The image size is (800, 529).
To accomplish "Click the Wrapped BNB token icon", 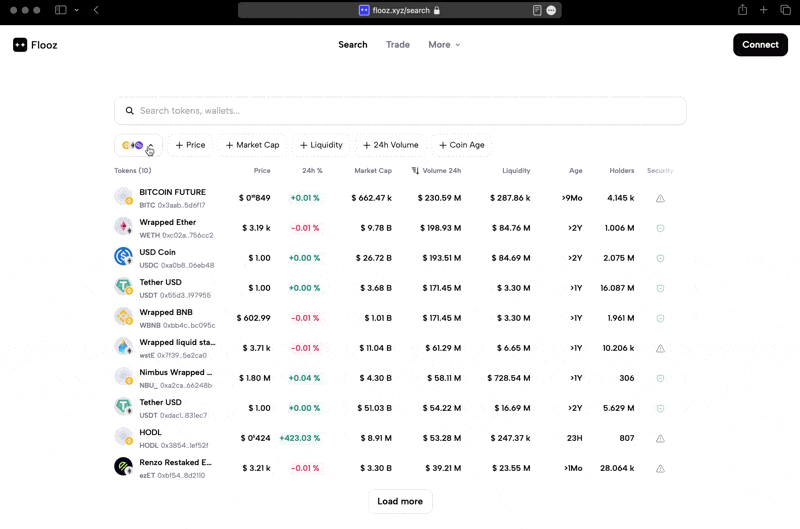I will point(123,317).
